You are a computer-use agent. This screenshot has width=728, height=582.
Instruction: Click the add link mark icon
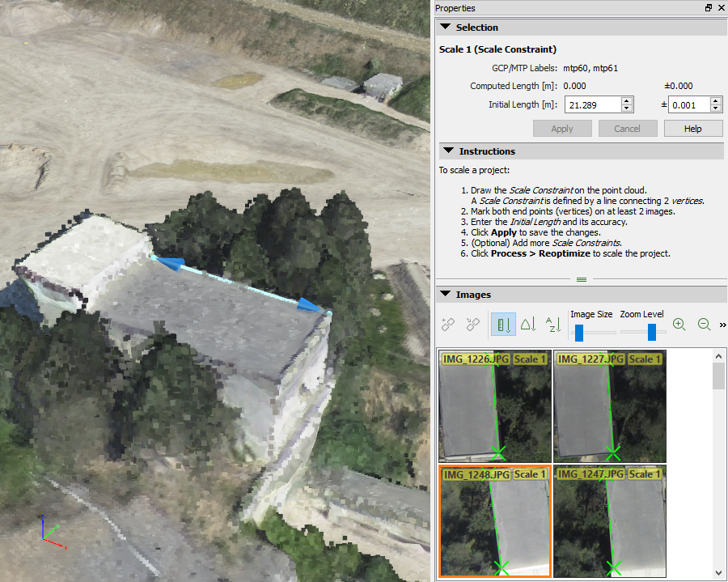click(x=448, y=325)
